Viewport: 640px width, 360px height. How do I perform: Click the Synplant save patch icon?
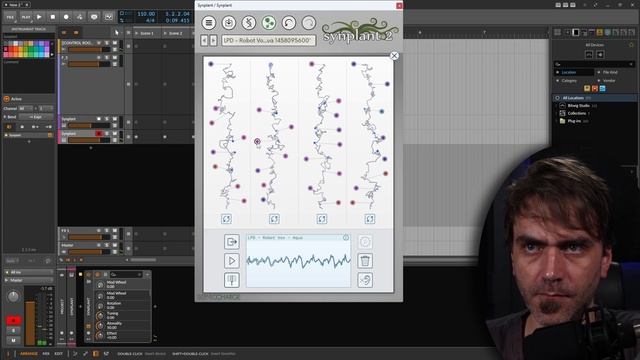pos(229,23)
